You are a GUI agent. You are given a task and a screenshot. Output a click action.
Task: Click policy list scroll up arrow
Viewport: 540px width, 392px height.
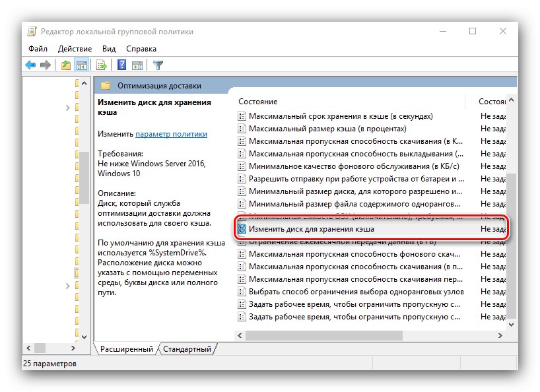tap(512, 100)
